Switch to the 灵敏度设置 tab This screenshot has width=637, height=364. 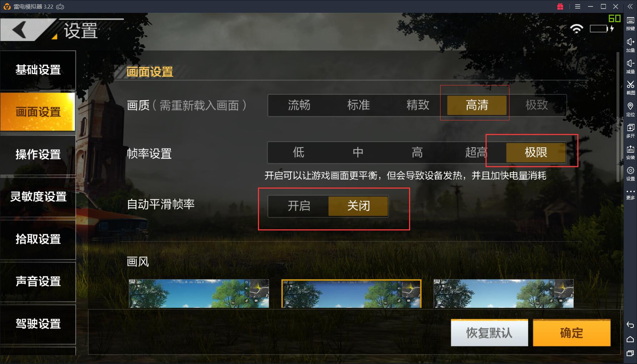point(38,197)
